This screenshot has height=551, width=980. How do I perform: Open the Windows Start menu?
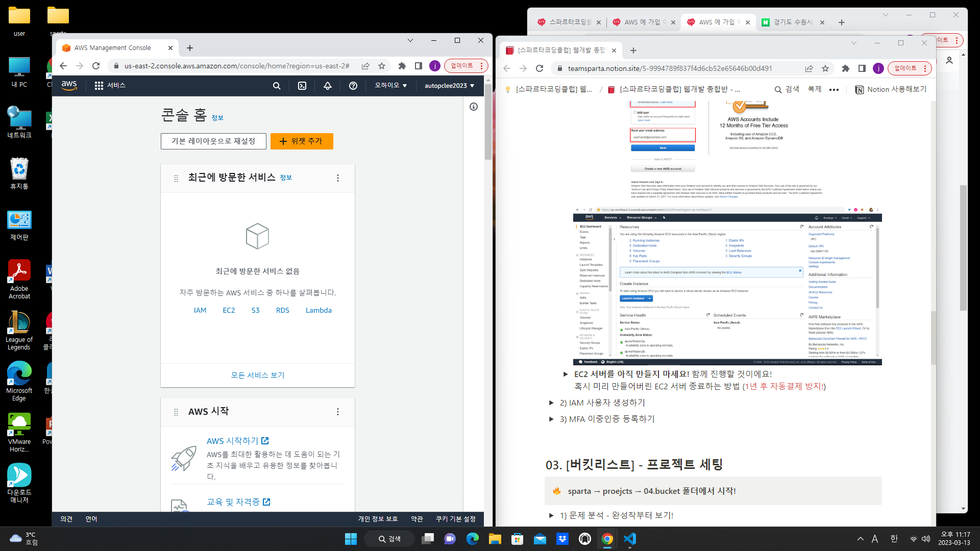point(351,539)
